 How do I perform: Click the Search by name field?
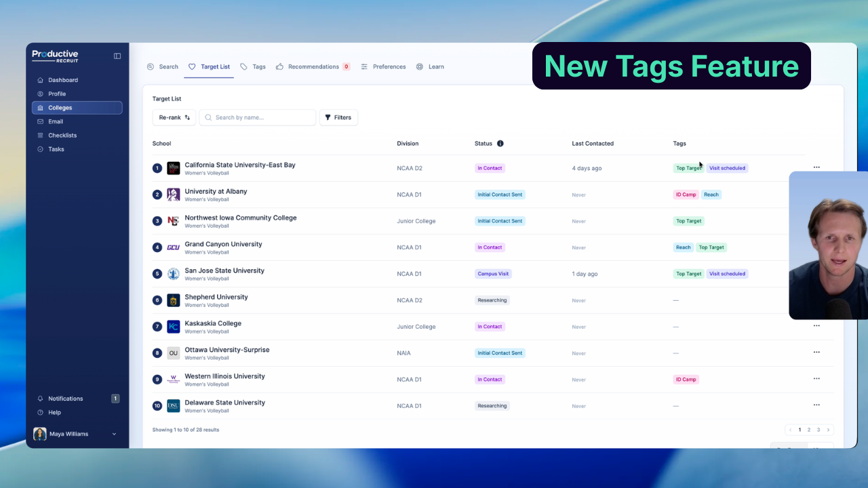pyautogui.click(x=258, y=117)
